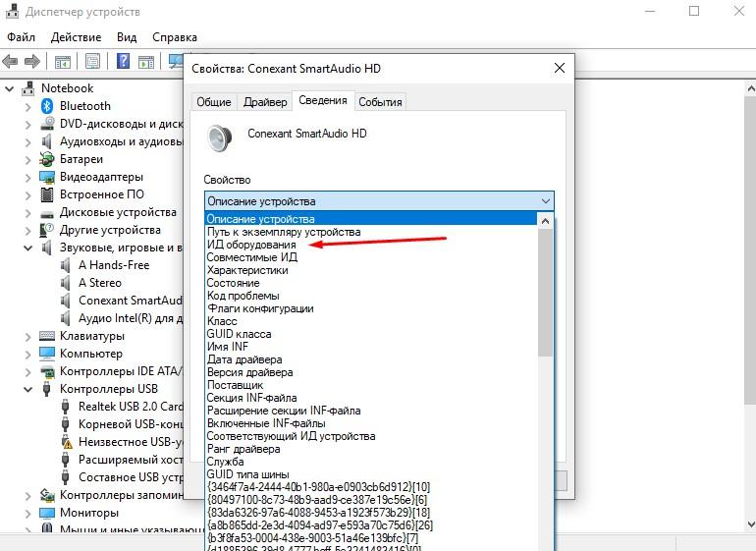Click the Properties toolbar icon
756x551 pixels.
pos(92,61)
